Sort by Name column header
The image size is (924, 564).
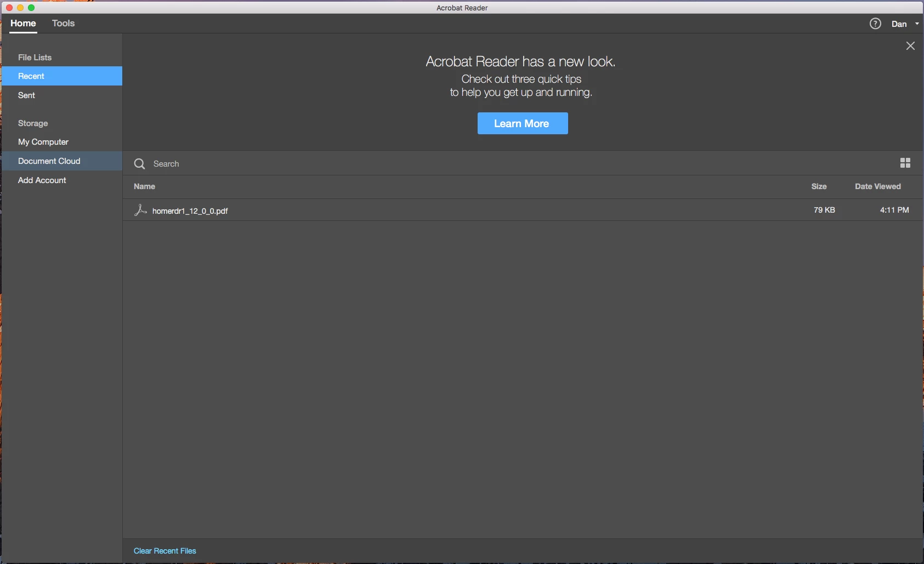tap(144, 186)
